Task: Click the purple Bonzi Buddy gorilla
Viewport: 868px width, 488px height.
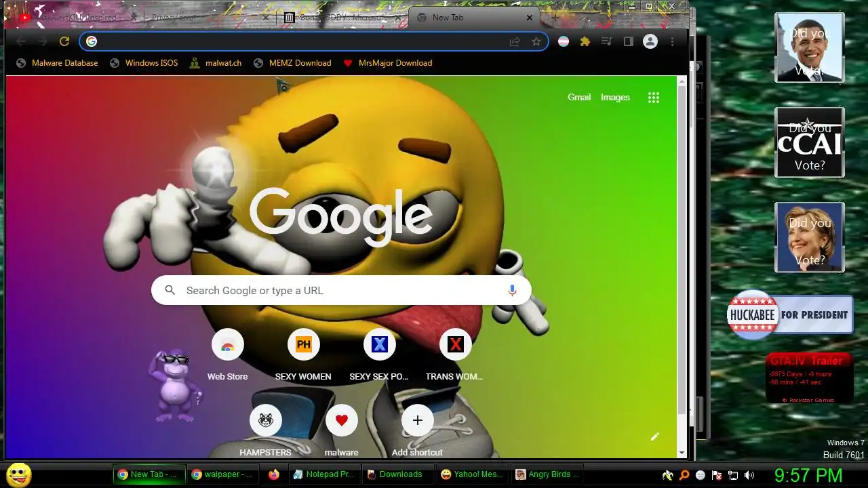Action: coord(175,385)
